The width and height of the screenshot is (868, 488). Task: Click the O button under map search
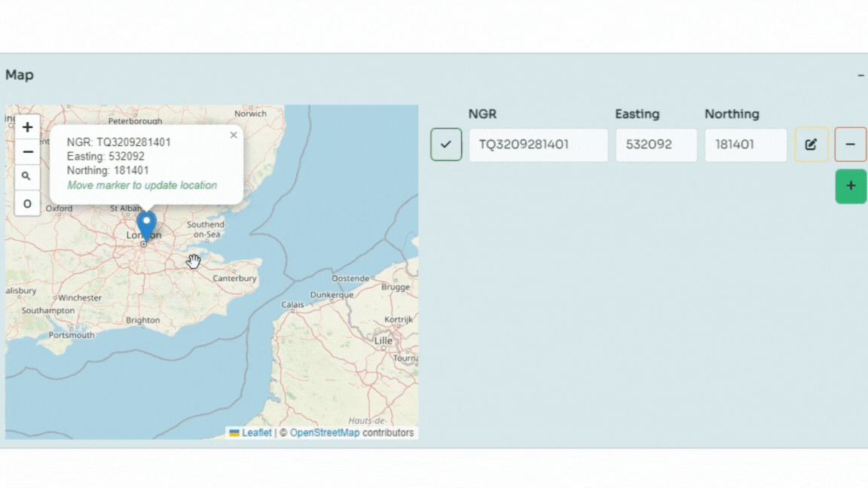27,203
